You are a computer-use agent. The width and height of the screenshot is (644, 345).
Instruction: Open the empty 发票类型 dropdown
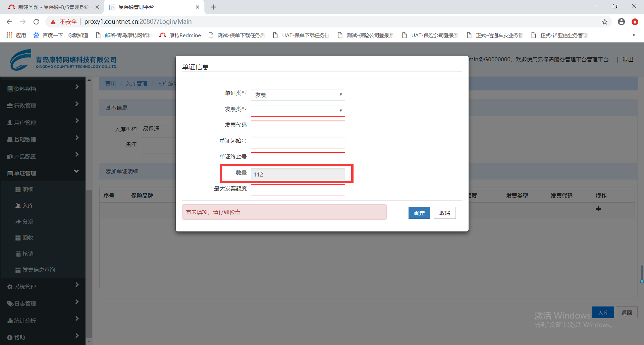pyautogui.click(x=298, y=111)
